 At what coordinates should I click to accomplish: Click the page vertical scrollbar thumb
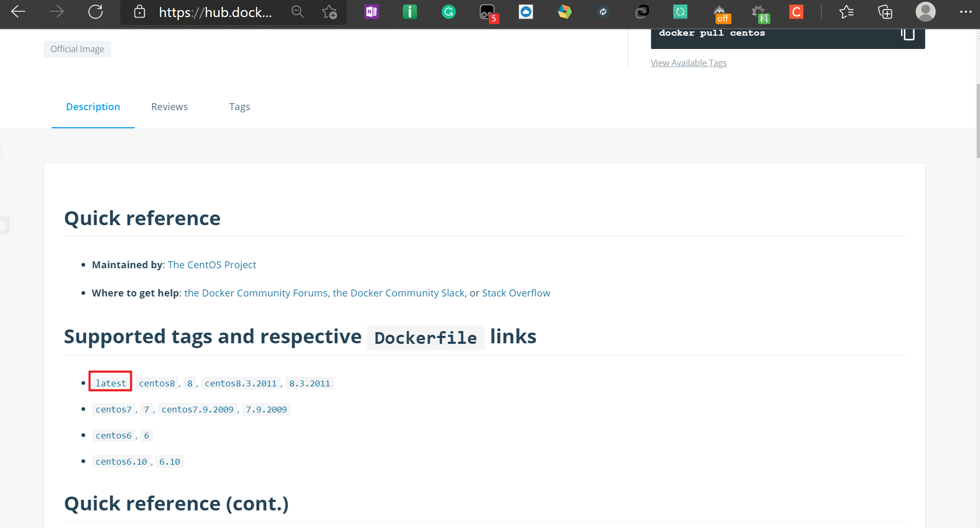click(978, 121)
